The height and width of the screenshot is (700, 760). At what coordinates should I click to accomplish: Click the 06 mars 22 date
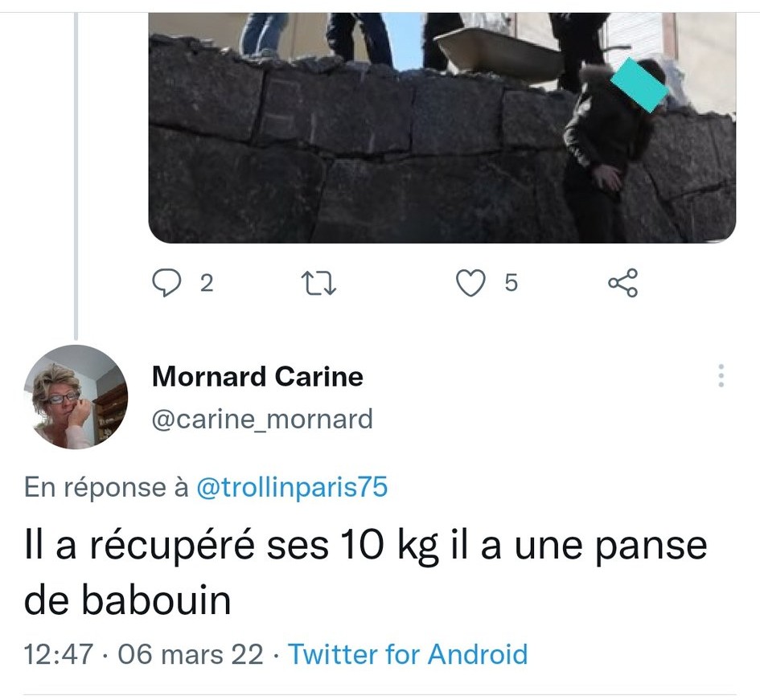[x=191, y=654]
